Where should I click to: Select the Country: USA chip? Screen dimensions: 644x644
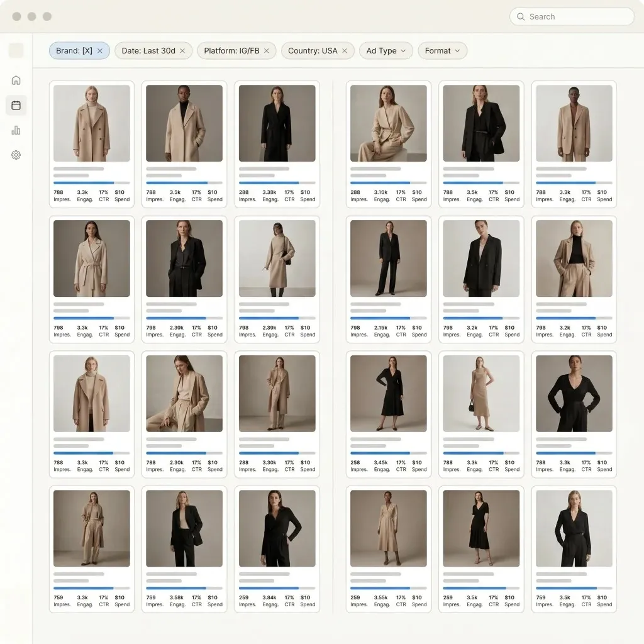(318, 51)
